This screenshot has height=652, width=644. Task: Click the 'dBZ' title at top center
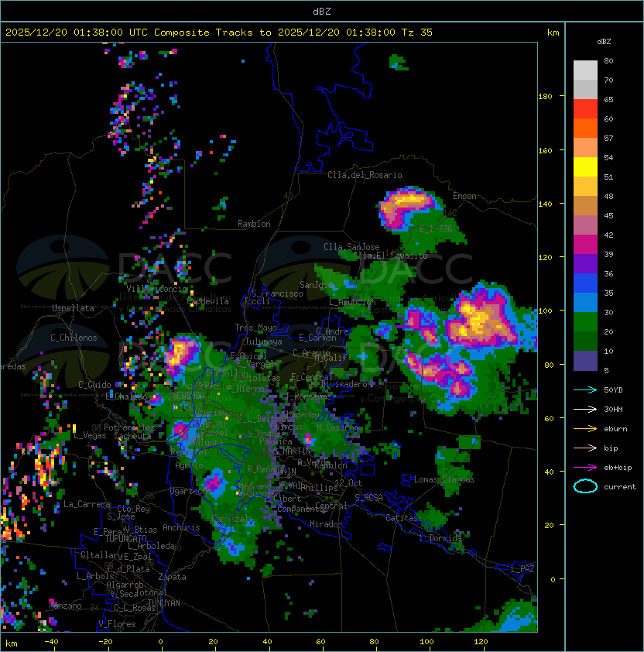click(x=322, y=12)
